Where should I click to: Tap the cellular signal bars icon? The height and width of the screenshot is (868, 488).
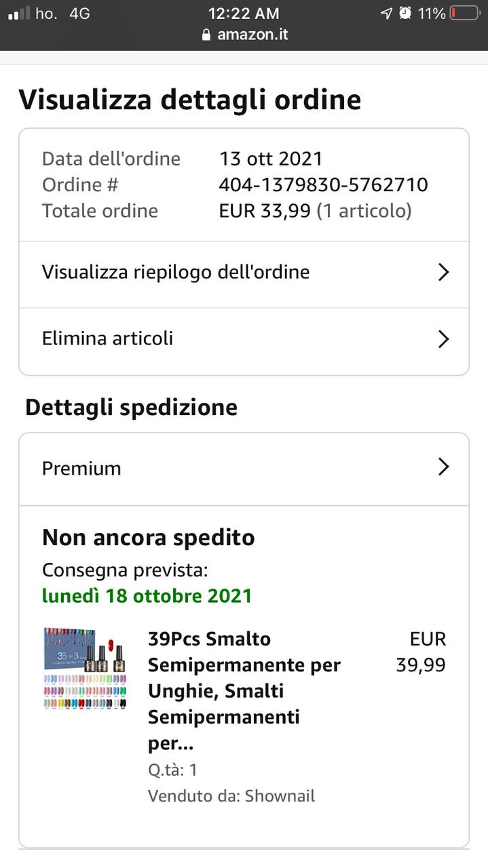click(x=19, y=13)
